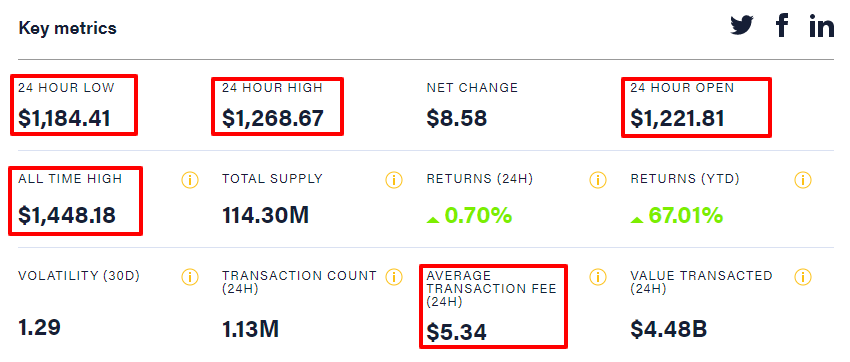This screenshot has width=850, height=362.
Task: Select the Net Change value $8.58
Action: point(456,119)
